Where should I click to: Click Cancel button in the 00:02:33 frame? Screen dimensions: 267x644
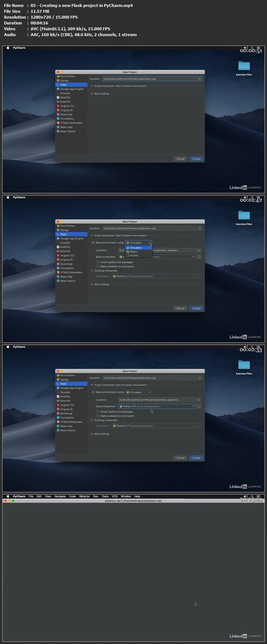[180, 458]
